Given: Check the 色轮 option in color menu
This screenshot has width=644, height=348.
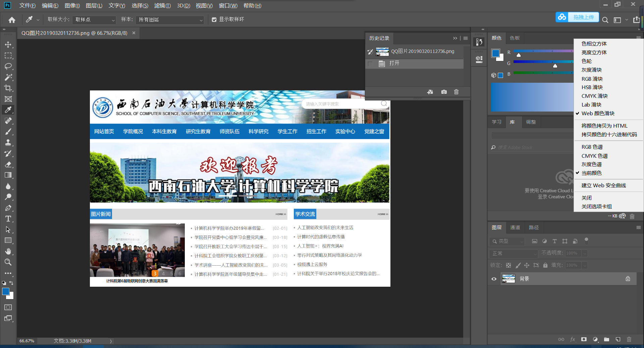Looking at the screenshot, I should [x=587, y=61].
